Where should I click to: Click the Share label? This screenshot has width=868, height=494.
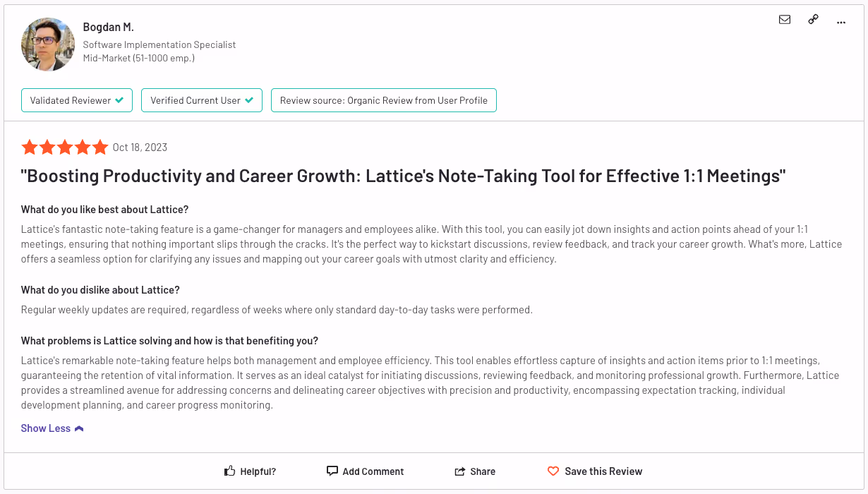pos(483,471)
